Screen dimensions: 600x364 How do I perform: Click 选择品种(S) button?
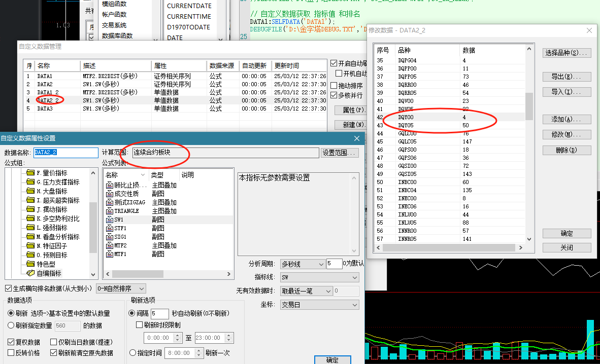(x=566, y=53)
